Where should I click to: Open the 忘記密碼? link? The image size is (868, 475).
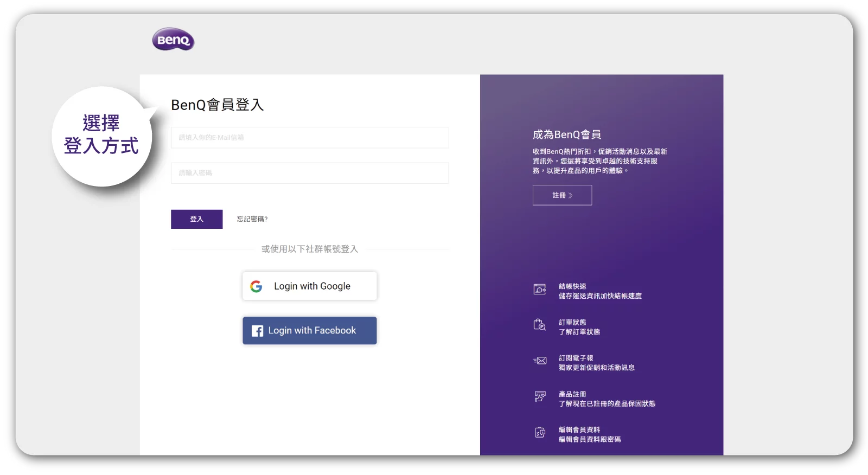point(252,219)
